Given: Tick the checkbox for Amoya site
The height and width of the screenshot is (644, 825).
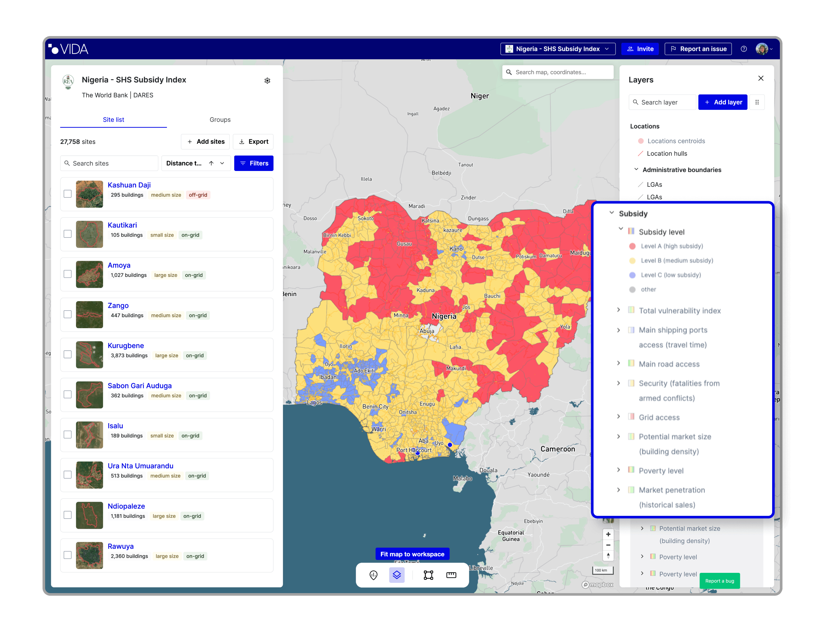Looking at the screenshot, I should [x=68, y=274].
